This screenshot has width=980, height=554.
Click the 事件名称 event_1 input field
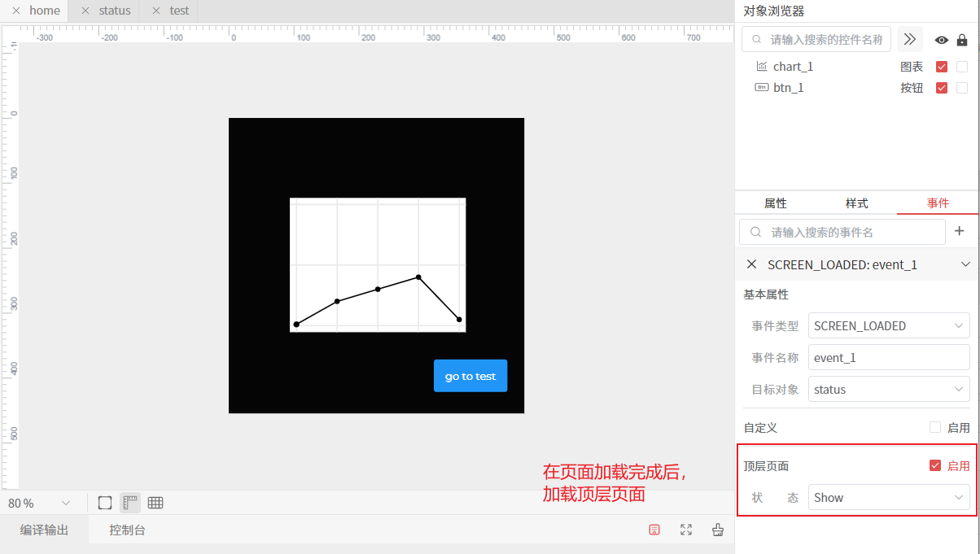(x=889, y=357)
